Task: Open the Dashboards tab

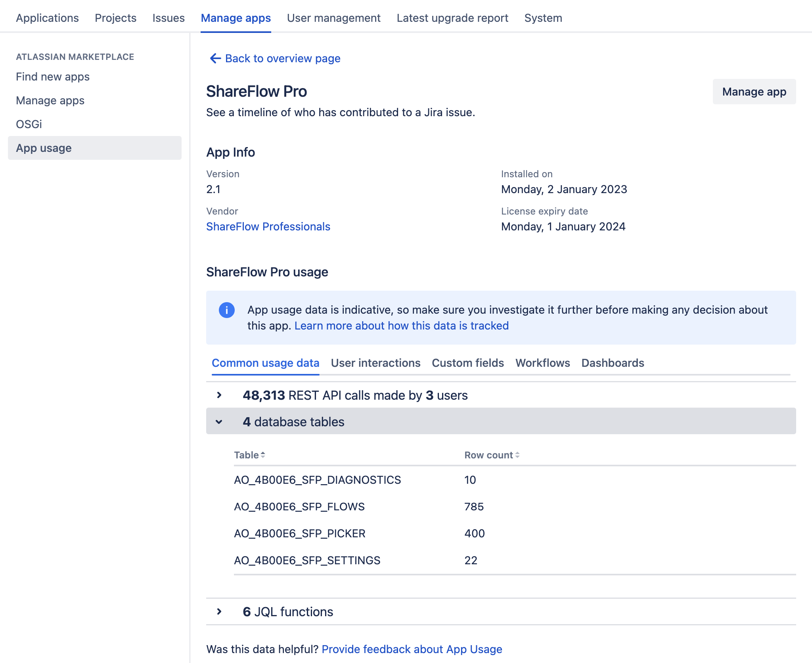Action: coord(613,363)
